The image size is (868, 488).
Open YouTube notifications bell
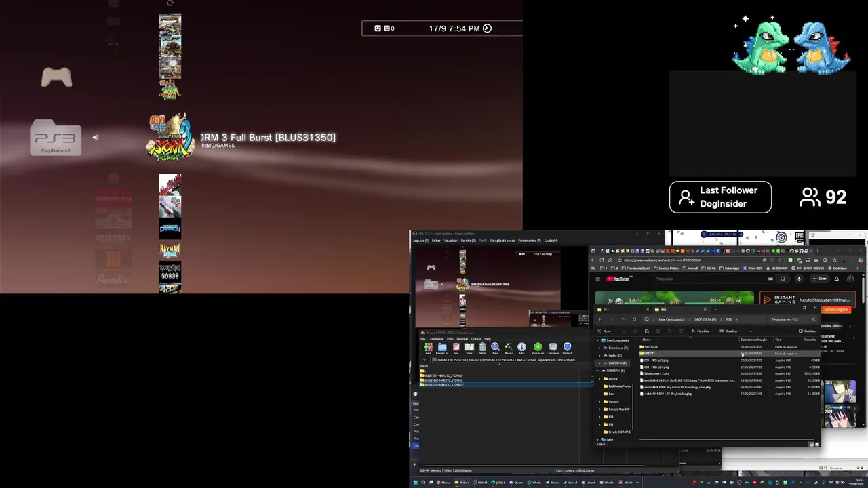836,279
